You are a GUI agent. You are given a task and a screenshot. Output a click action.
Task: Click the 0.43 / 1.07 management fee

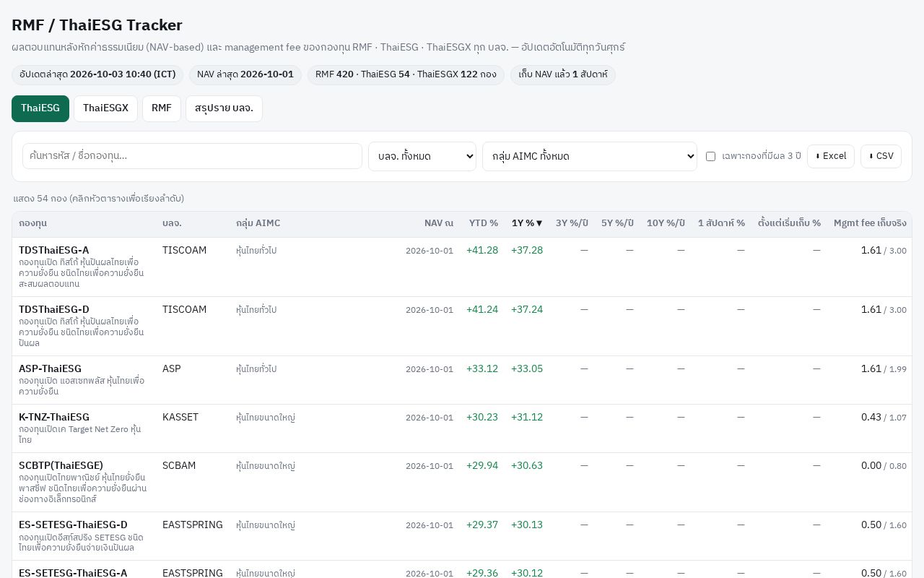pos(884,417)
